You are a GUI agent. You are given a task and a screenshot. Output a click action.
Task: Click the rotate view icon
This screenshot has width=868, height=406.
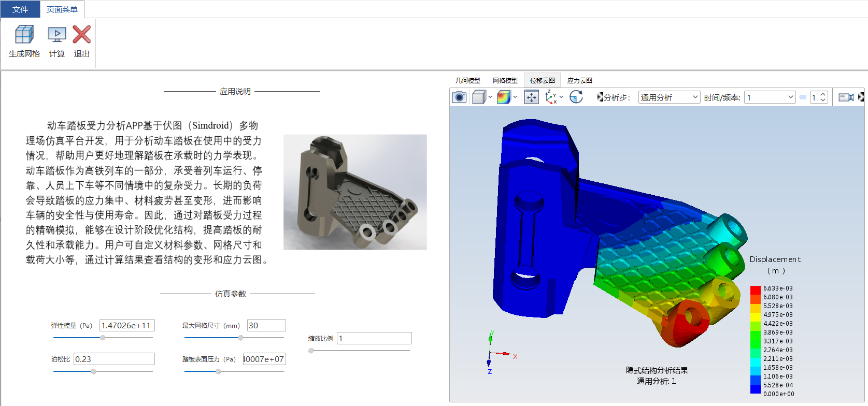pos(576,97)
